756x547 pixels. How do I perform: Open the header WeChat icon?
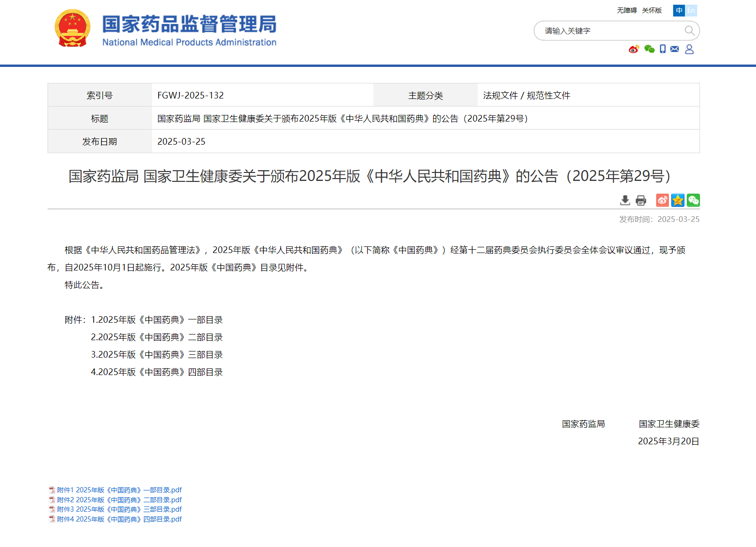click(x=649, y=49)
